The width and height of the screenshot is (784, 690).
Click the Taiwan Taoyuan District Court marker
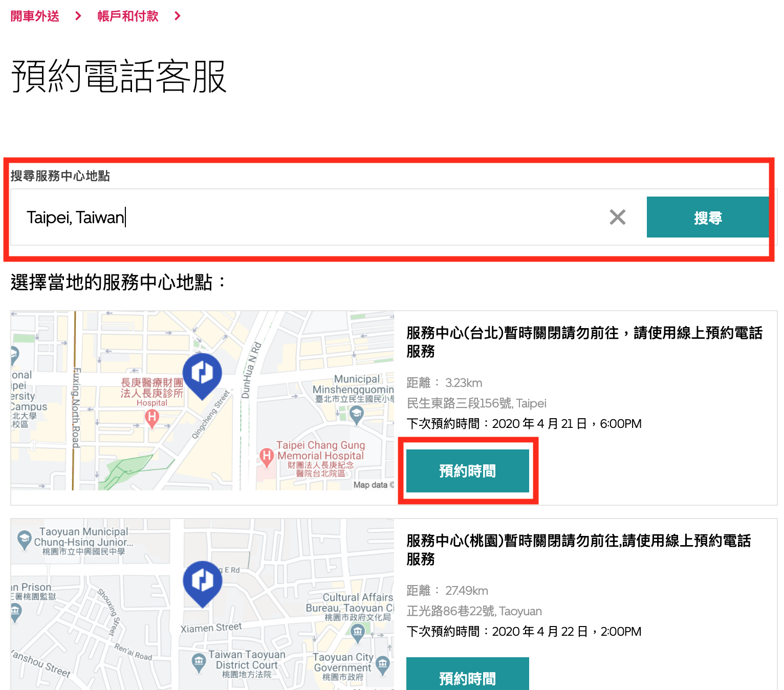coord(199,662)
